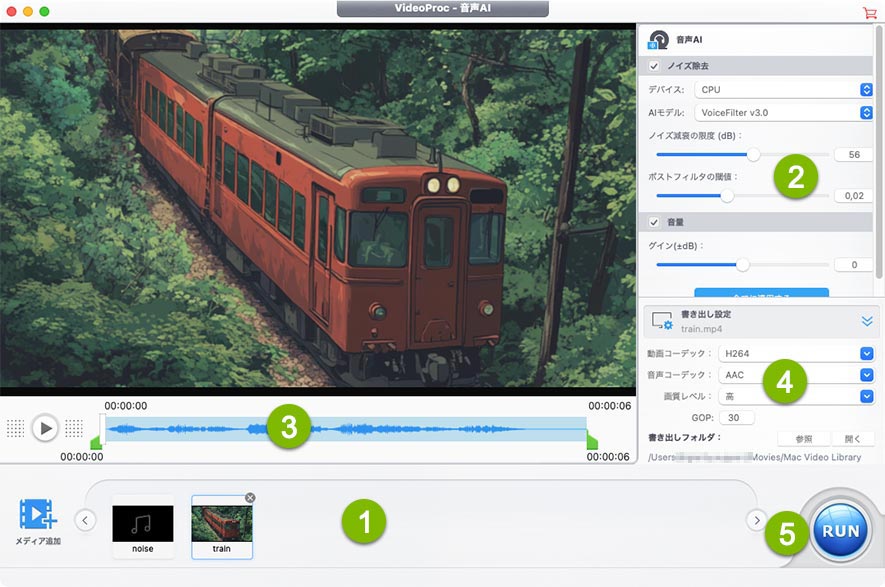Click the train.mp4 file name text
Viewport: 885px width, 587px height.
pyautogui.click(x=701, y=329)
